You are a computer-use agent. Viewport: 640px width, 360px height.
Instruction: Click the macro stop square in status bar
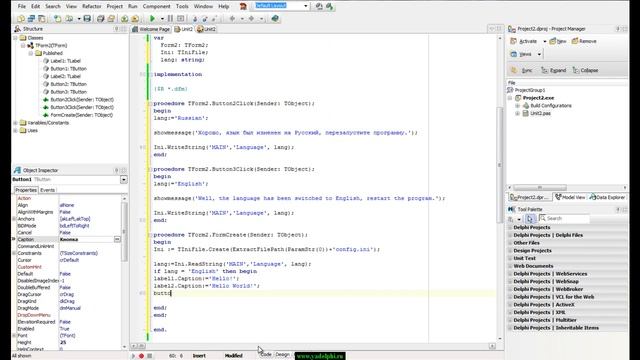pos(150,356)
